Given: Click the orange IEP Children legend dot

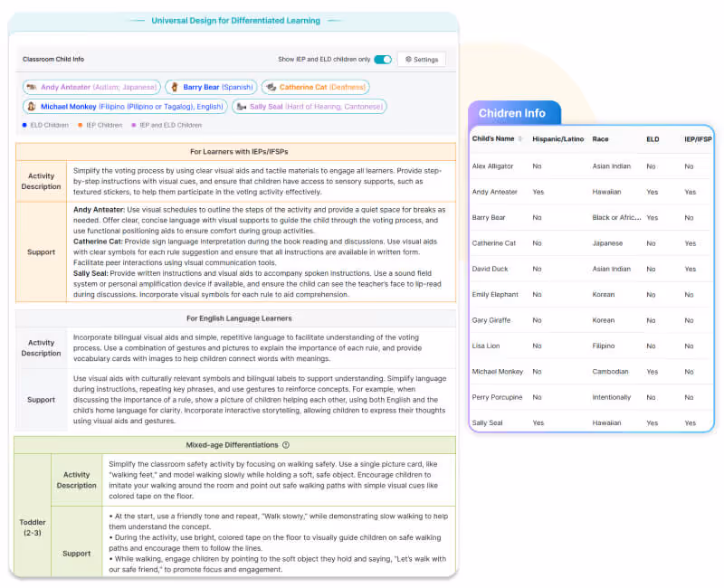Looking at the screenshot, I should [81, 125].
